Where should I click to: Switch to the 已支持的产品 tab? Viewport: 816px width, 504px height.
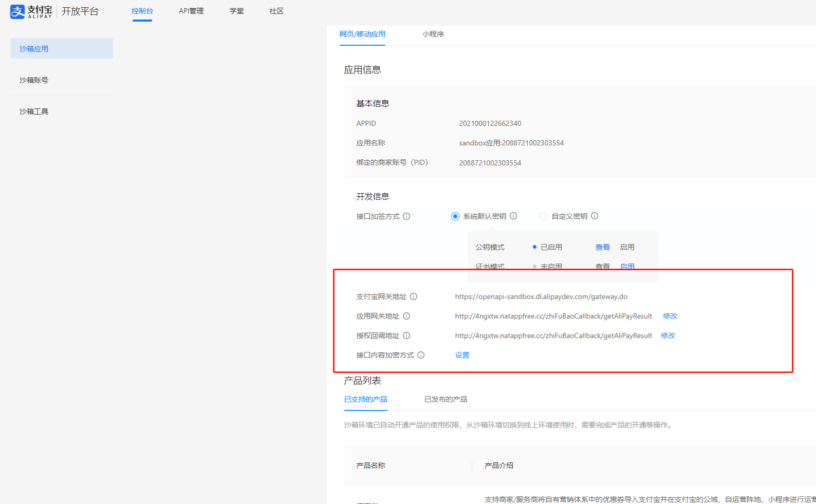[366, 399]
